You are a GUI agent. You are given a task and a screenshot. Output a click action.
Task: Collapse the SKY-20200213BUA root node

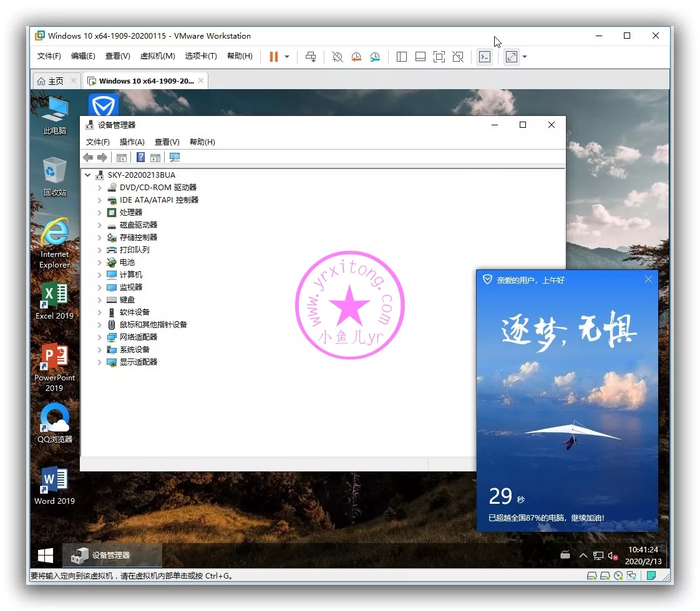point(88,175)
